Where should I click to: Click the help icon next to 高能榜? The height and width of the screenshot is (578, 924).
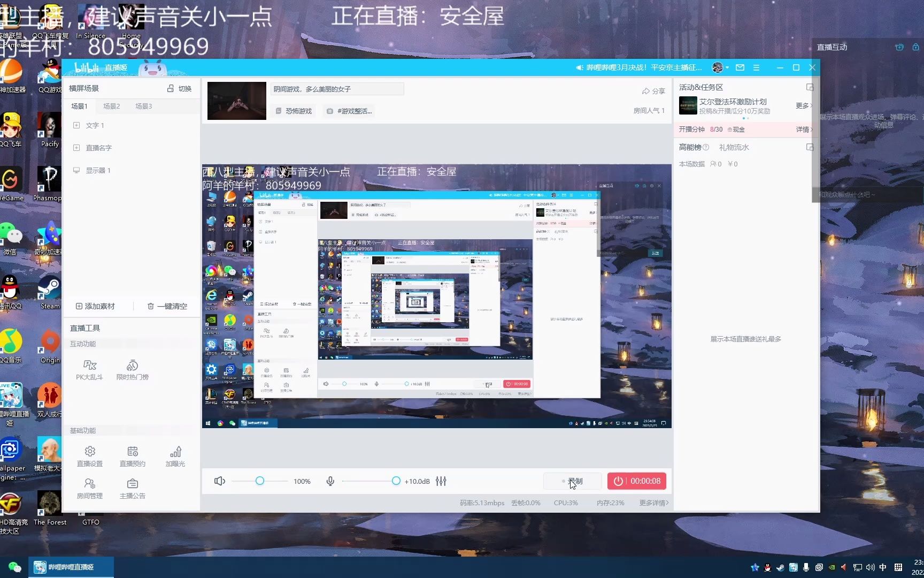click(706, 147)
